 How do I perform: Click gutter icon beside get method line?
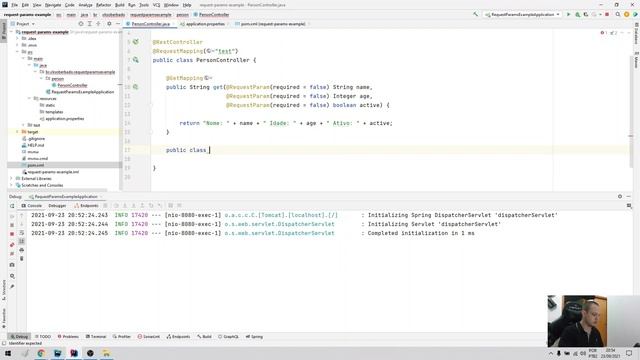136,87
